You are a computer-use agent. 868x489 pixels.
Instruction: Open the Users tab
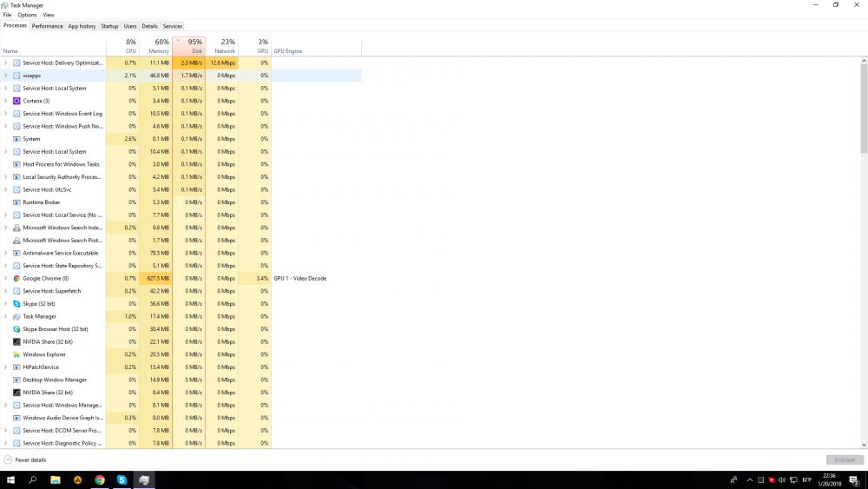(x=130, y=26)
